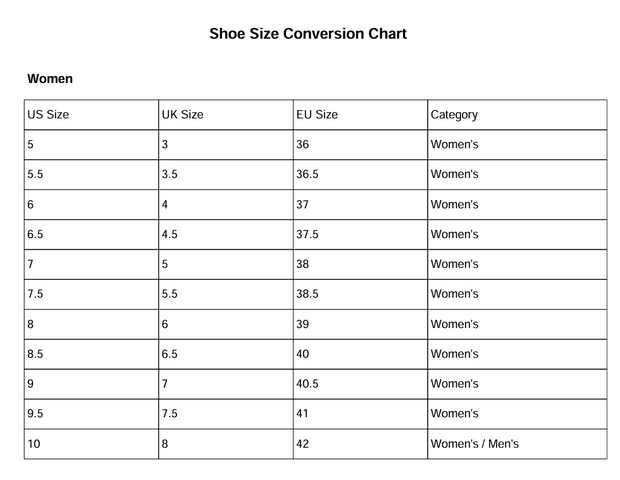Click the US Size column header
This screenshot has width=620, height=480.
tap(48, 115)
